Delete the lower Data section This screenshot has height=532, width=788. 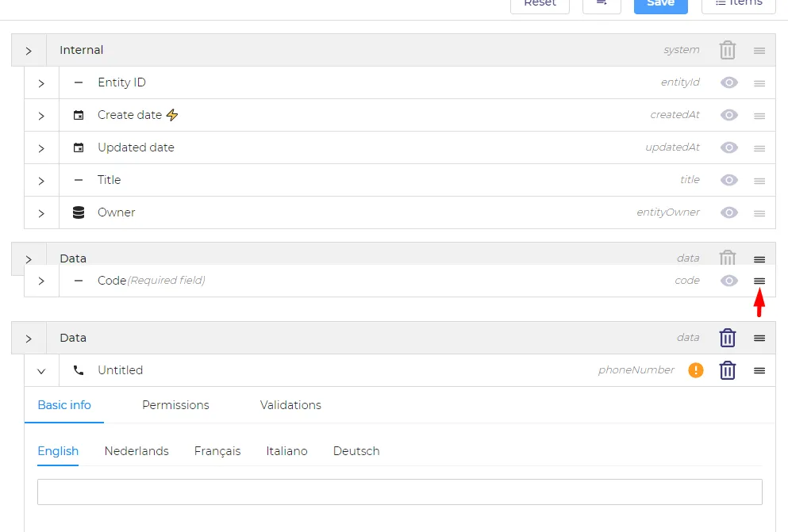pyautogui.click(x=727, y=338)
